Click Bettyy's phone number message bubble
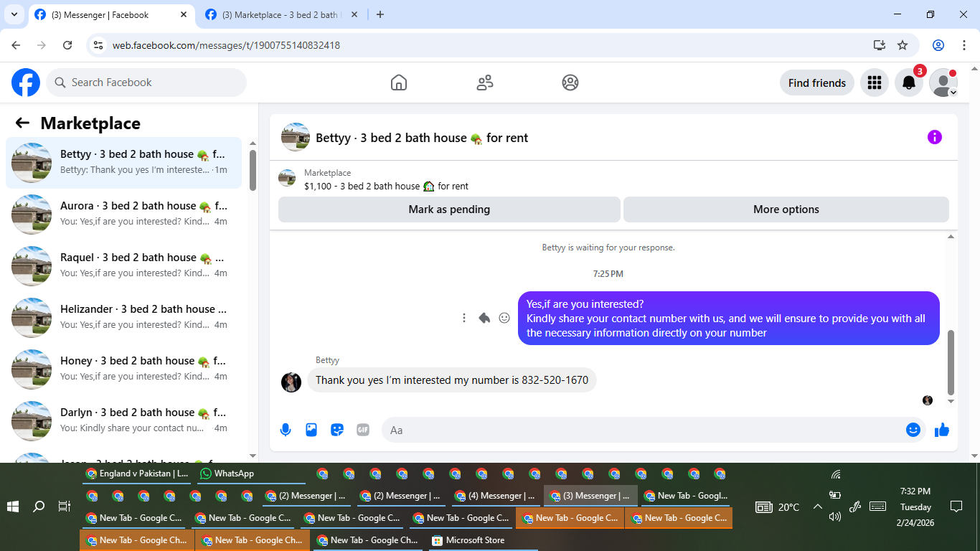This screenshot has width=980, height=551. point(452,380)
